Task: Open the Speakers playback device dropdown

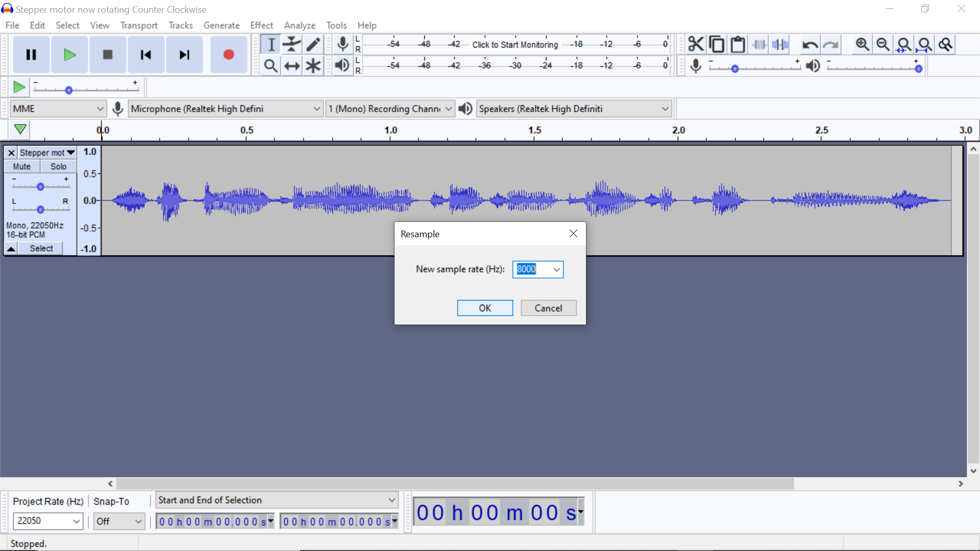Action: coord(573,109)
